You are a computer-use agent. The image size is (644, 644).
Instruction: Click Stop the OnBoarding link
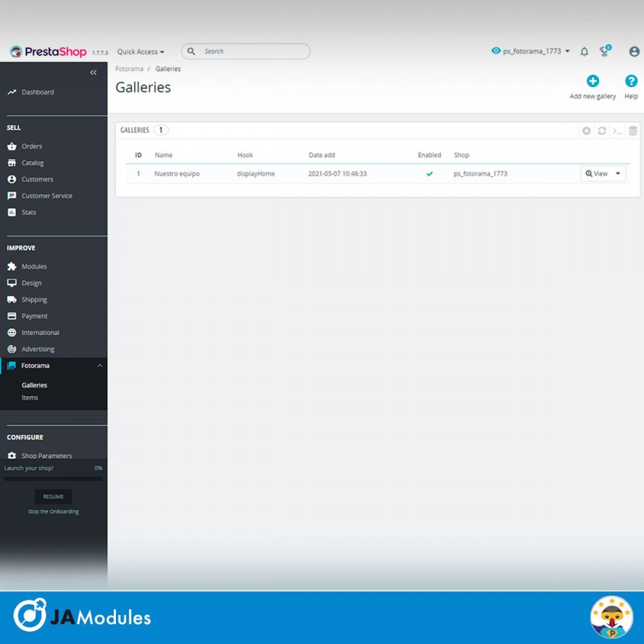pyautogui.click(x=53, y=512)
